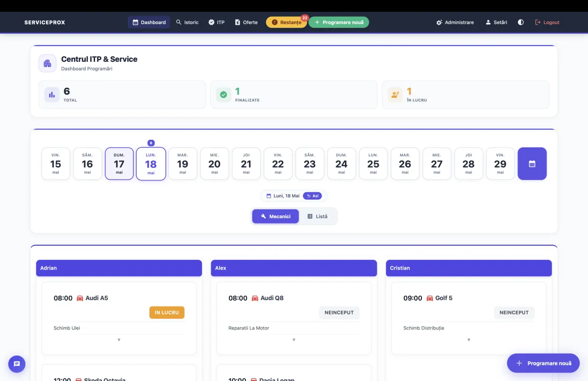Click the bar chart icon in Total card
The width and height of the screenshot is (588, 381).
point(52,95)
